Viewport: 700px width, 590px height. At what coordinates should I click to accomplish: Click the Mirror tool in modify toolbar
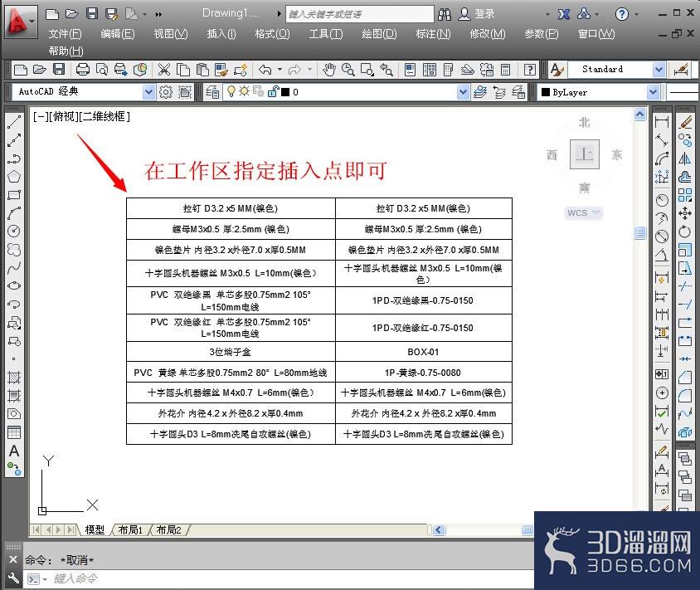coord(684,158)
